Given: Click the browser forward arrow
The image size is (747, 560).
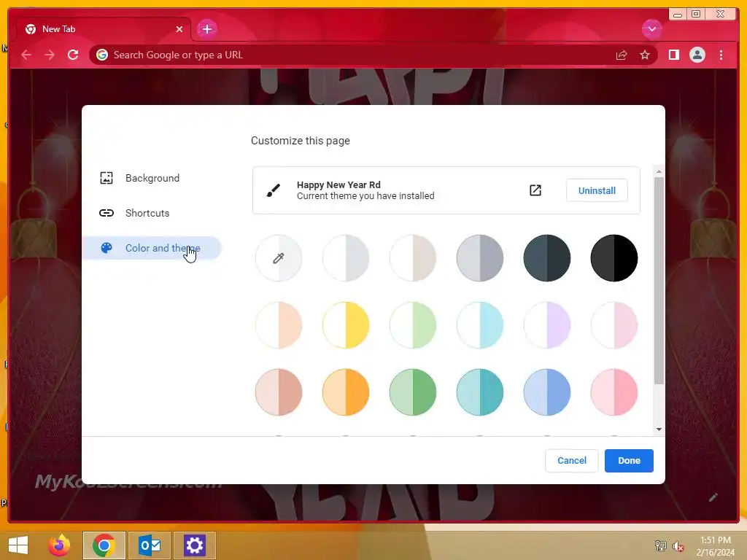Looking at the screenshot, I should click(x=50, y=55).
